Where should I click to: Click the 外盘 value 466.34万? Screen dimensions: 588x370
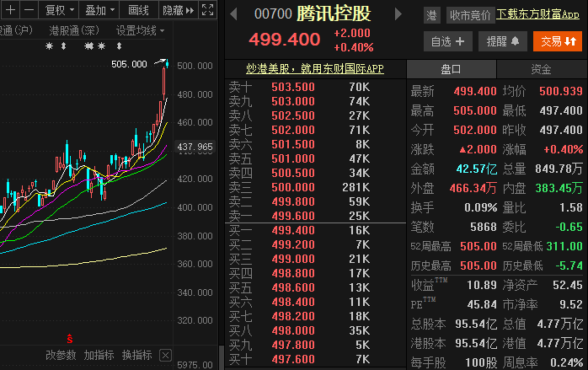tap(473, 188)
